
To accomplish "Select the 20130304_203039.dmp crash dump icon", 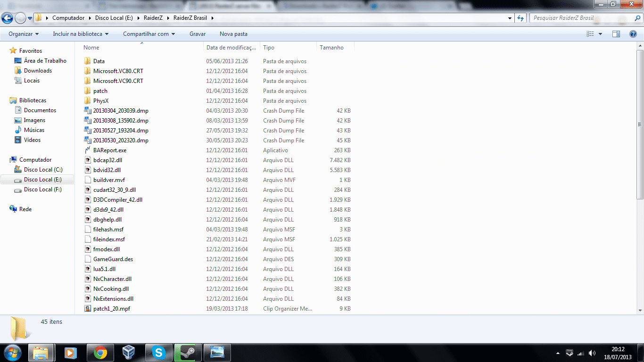I will [87, 111].
